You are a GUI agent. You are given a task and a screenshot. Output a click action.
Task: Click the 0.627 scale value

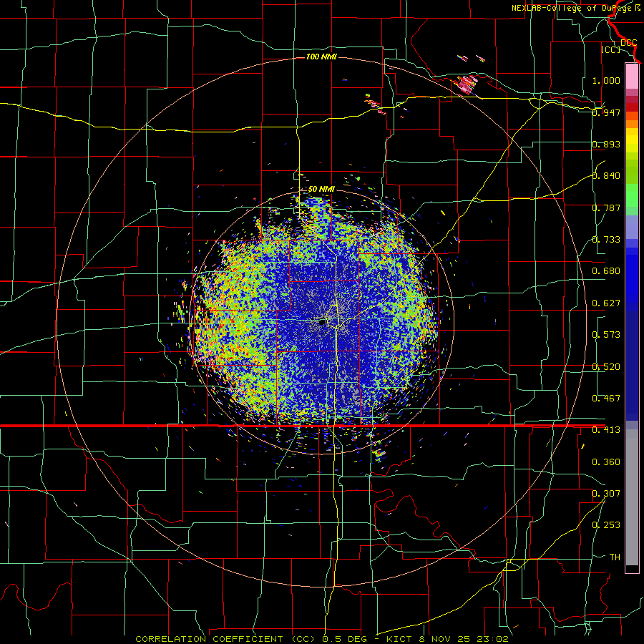606,303
